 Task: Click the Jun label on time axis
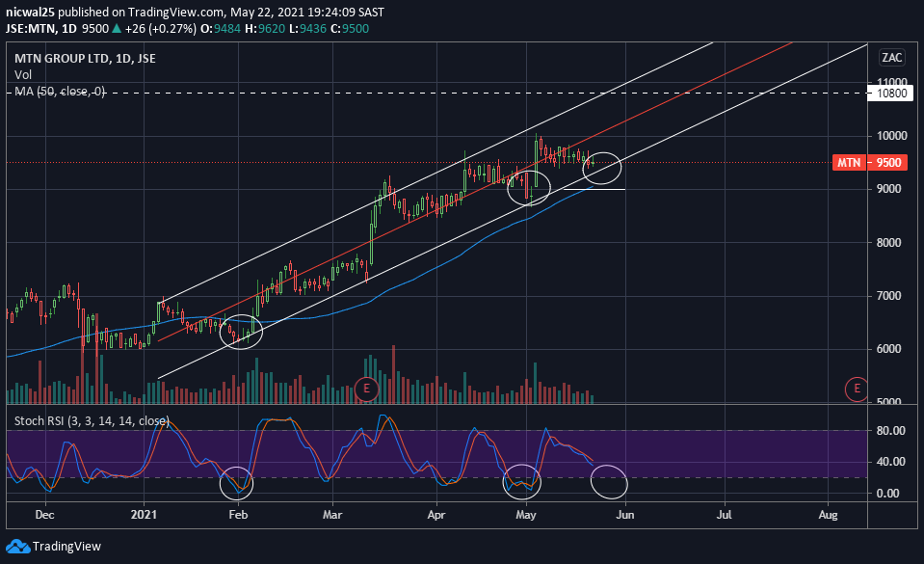pos(624,515)
